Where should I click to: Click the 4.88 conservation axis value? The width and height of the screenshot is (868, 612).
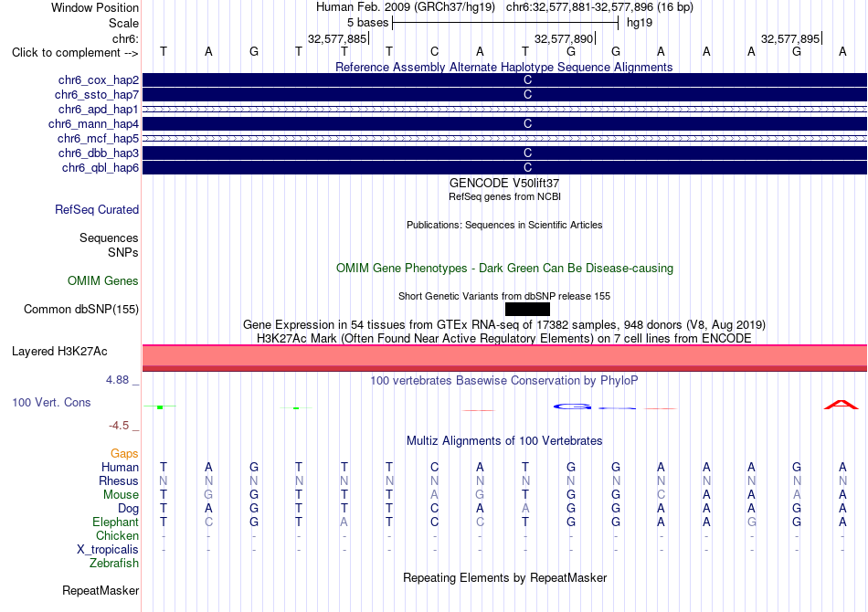[x=117, y=380]
